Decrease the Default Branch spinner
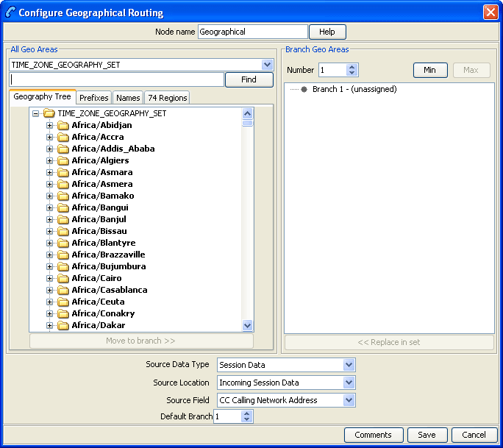The height and width of the screenshot is (448, 503). pyautogui.click(x=246, y=419)
